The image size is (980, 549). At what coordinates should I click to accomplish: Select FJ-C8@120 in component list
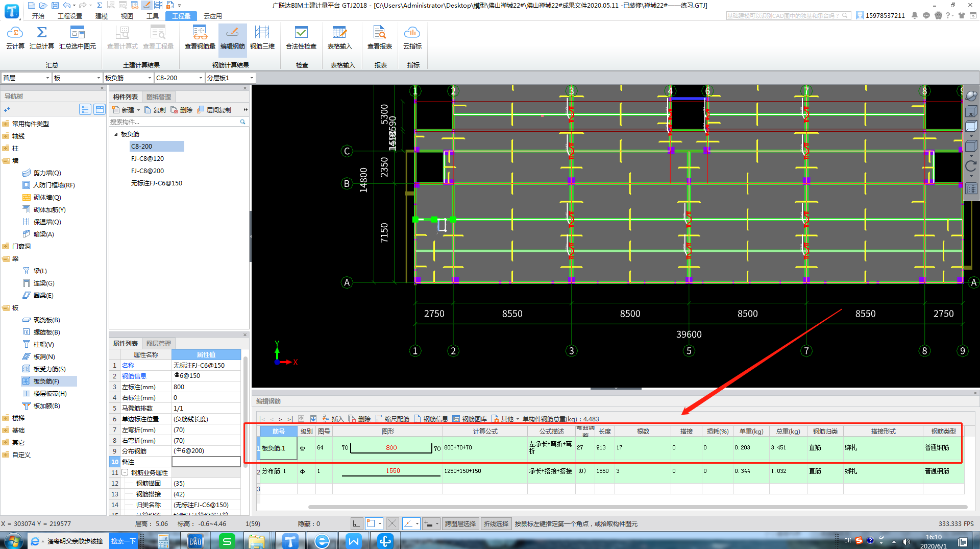(148, 158)
